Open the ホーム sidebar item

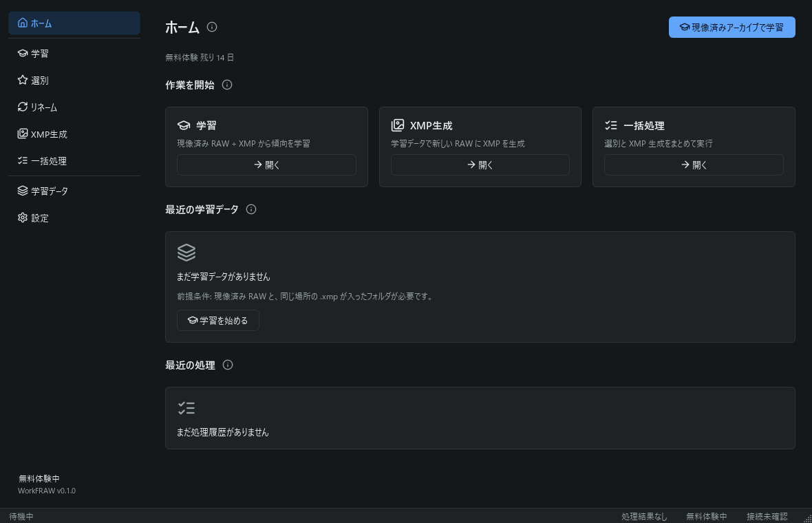tap(74, 23)
